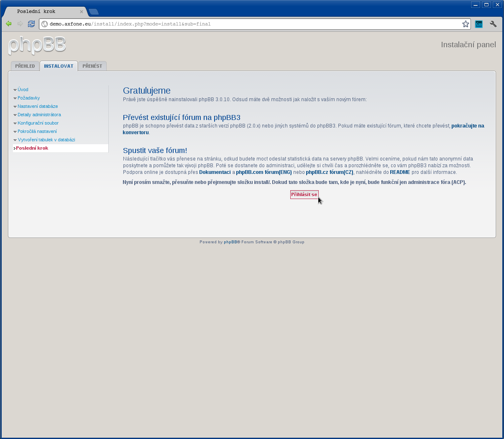Open the CSS extension icon beside the address bar
Screen dimensions: 504x439
coord(478,24)
